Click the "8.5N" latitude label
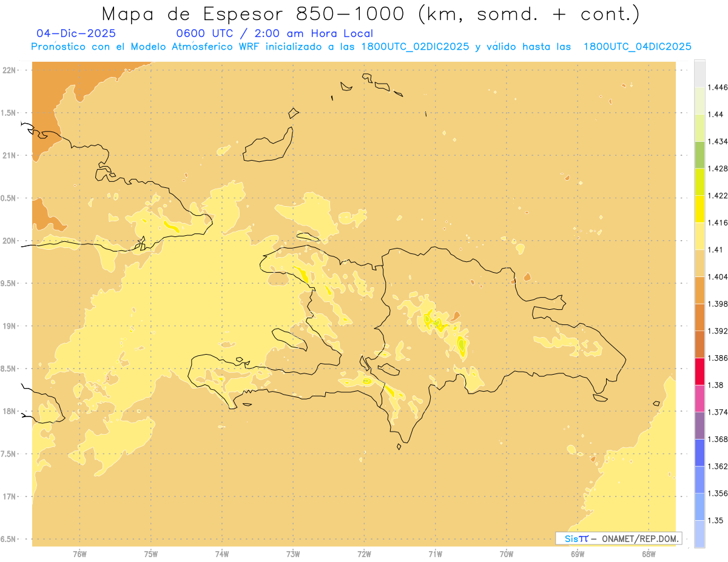The height and width of the screenshot is (562, 728). point(8,369)
